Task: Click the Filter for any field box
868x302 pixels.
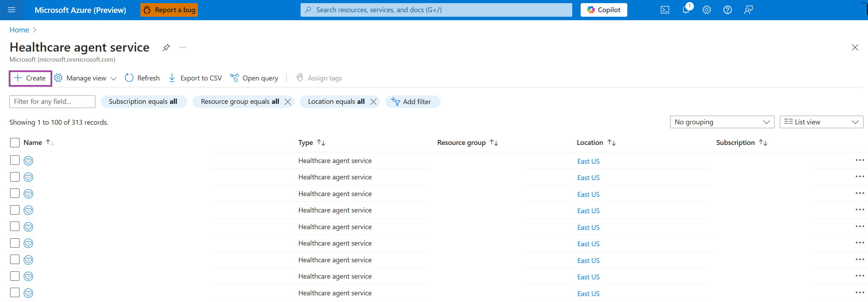Action: 52,102
